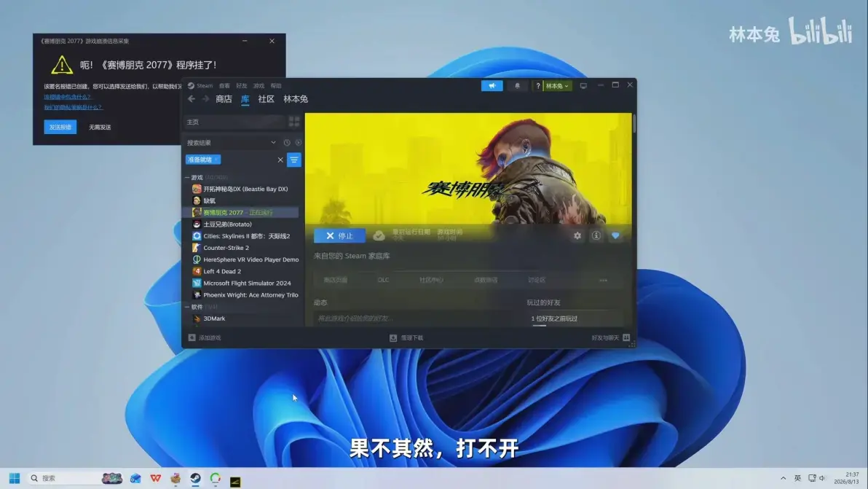The width and height of the screenshot is (868, 489).
Task: Open the 游戏 menu in Steam
Action: point(259,86)
